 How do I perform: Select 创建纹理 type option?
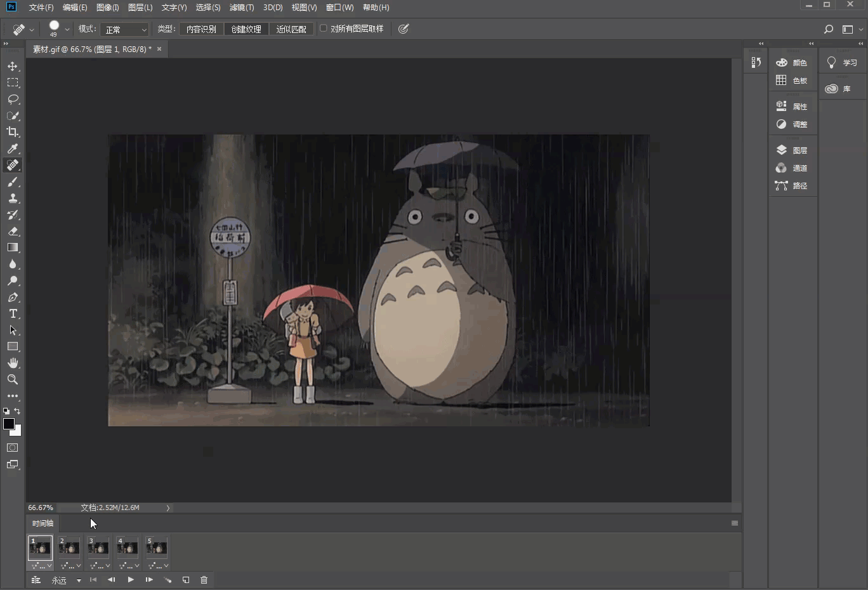tap(246, 29)
